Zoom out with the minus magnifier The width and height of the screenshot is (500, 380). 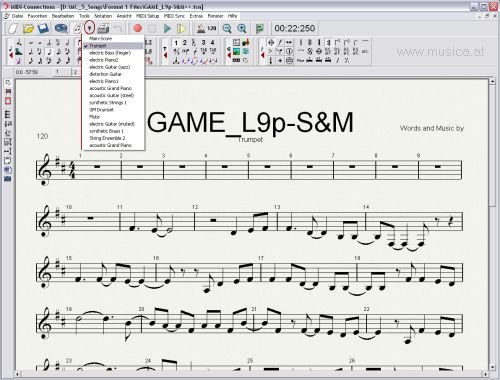227,29
